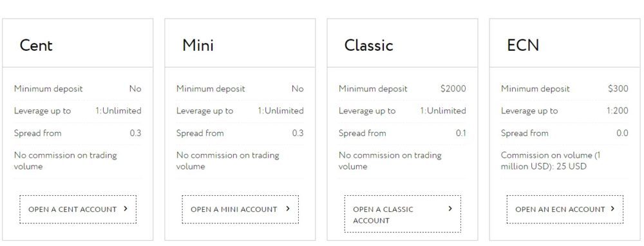Screen dimensions: 644x246
Task: Click the chevron in the ECN account button
Action: pos(612,209)
